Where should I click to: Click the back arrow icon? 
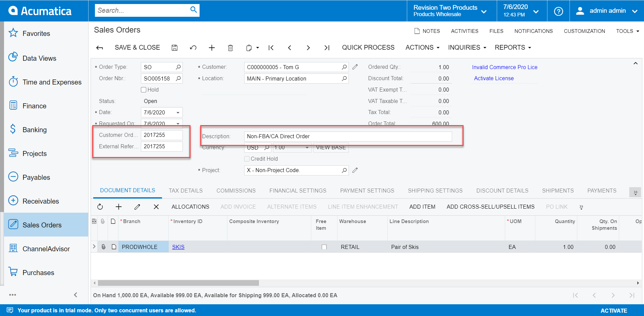click(x=100, y=48)
